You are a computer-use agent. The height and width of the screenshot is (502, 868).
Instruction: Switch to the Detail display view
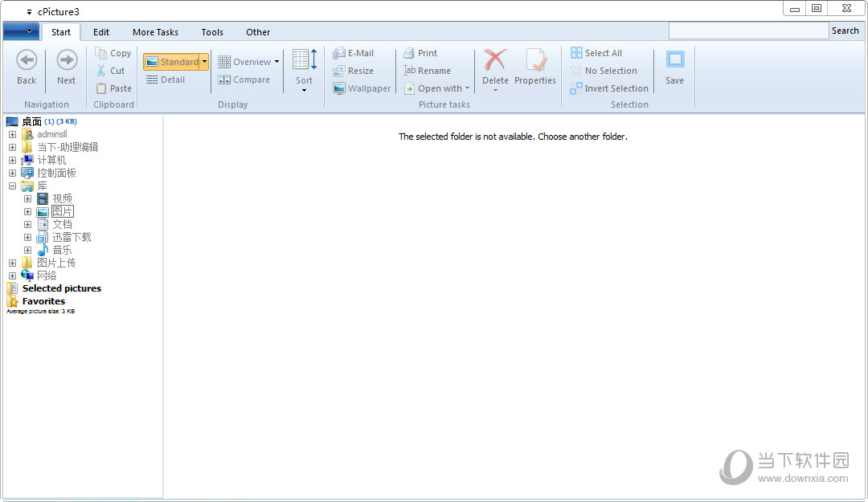[x=166, y=80]
